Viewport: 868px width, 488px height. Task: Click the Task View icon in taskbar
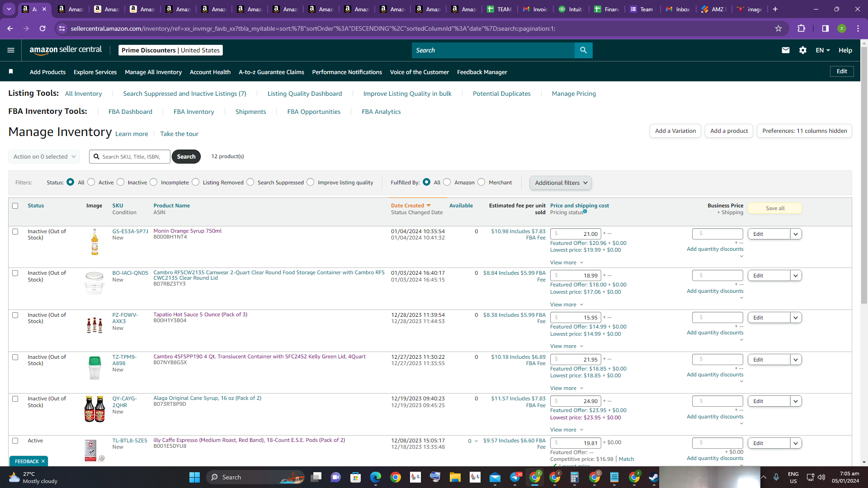(316, 477)
